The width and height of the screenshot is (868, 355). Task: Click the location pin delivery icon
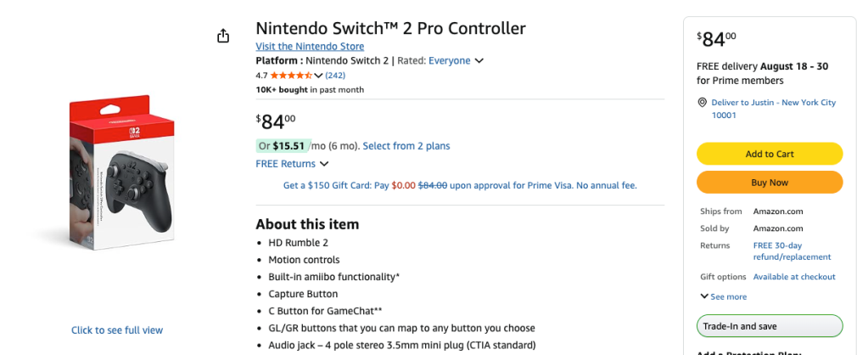click(703, 103)
